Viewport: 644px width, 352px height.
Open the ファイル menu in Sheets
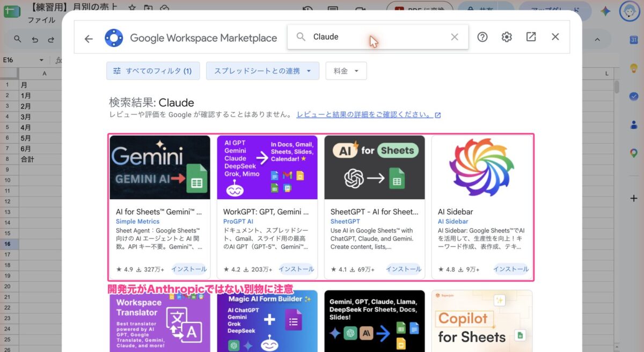point(41,20)
